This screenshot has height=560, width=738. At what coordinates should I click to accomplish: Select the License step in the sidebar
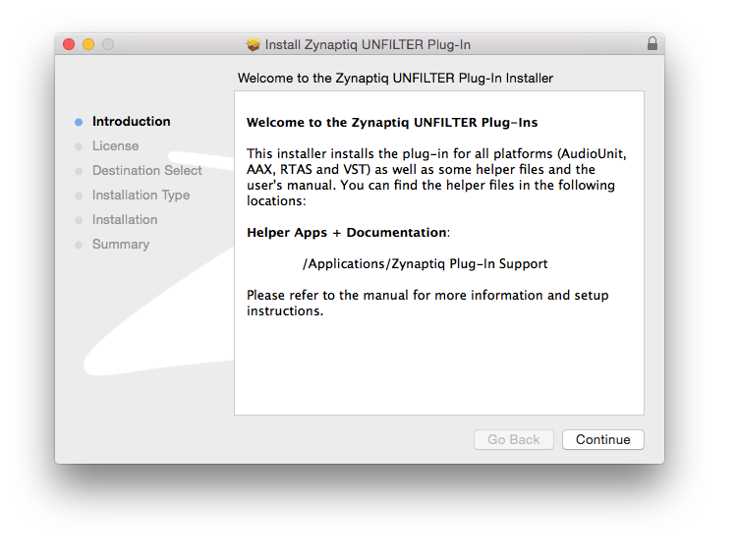tap(115, 145)
